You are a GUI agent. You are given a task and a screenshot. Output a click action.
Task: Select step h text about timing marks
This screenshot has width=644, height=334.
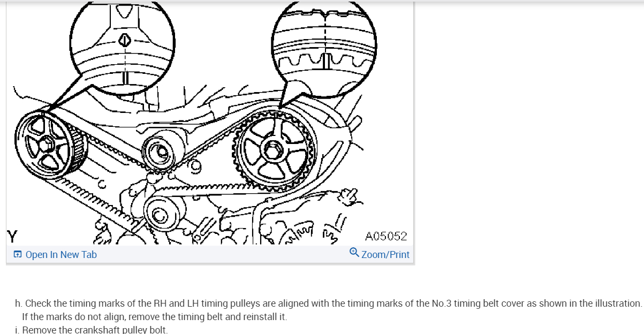click(x=328, y=303)
